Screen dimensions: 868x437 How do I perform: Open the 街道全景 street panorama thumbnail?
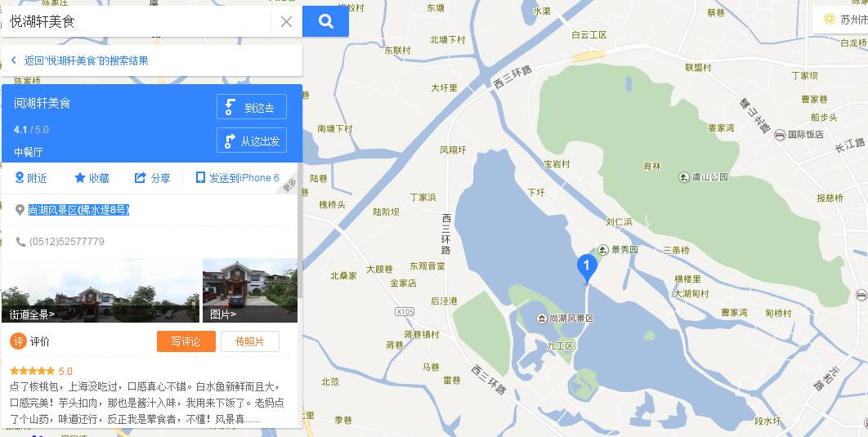click(x=101, y=291)
